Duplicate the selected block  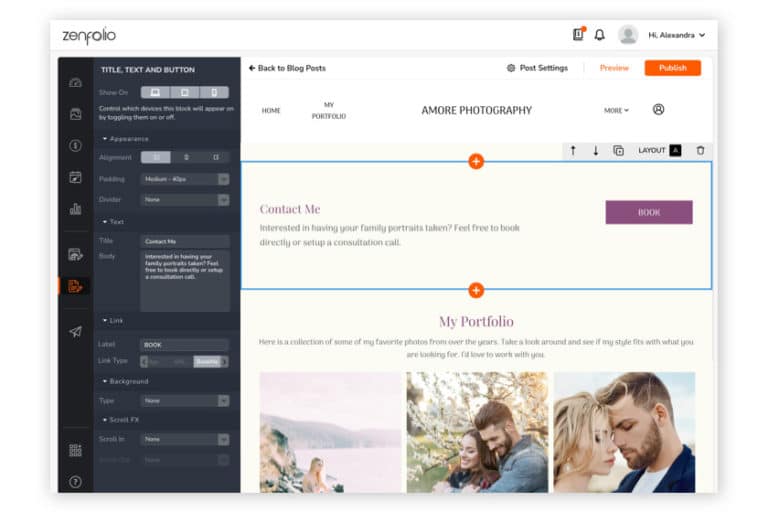click(619, 150)
